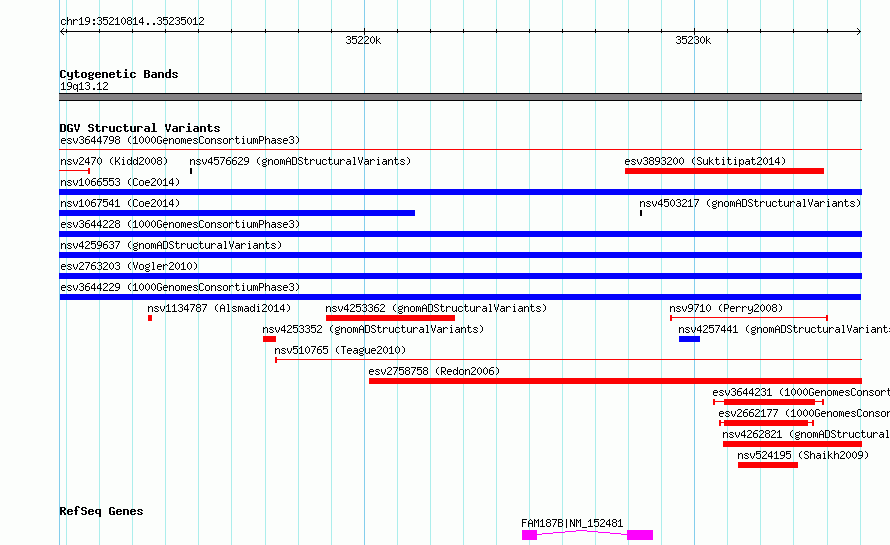890x545 pixels.
Task: Select the small nsv4503217 variant marker
Action: (x=641, y=213)
